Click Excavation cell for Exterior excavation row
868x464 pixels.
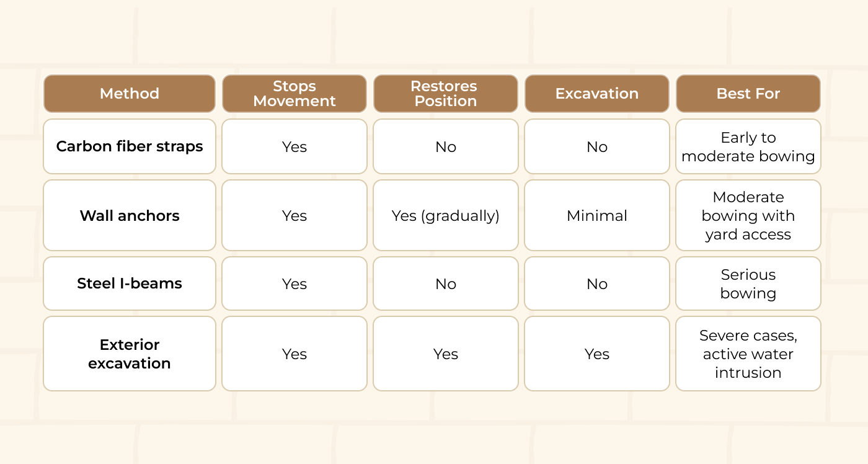(596, 354)
